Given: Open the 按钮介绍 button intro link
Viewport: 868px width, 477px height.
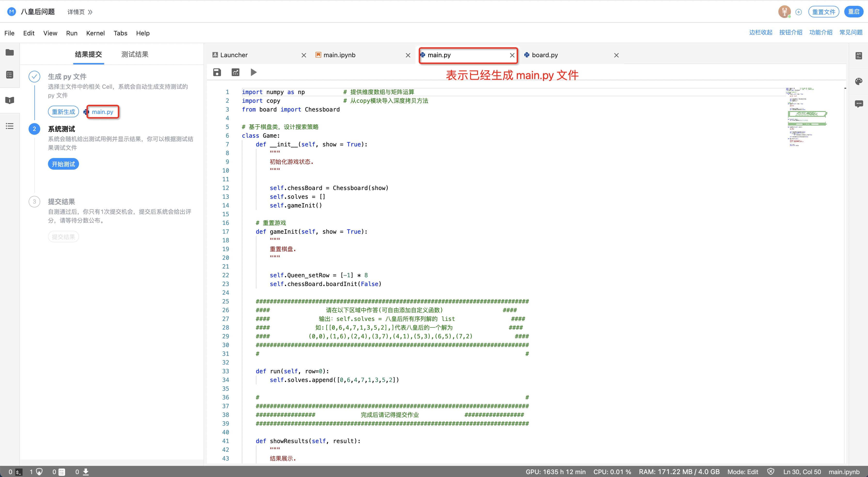Looking at the screenshot, I should point(790,32).
